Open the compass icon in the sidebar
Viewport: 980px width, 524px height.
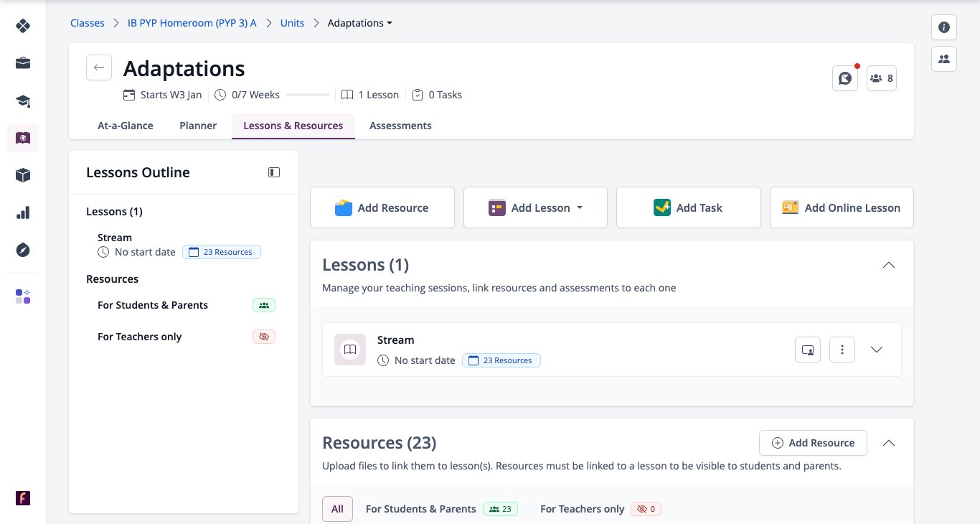pos(23,250)
